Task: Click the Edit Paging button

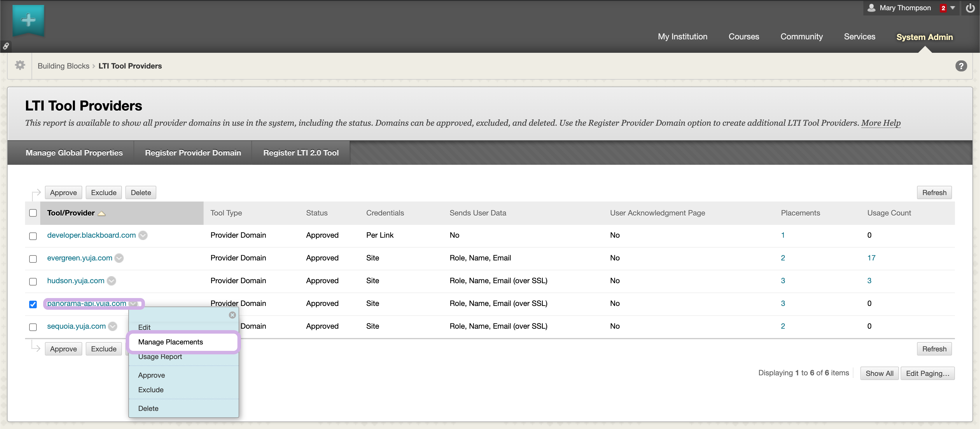Action: [x=927, y=374]
